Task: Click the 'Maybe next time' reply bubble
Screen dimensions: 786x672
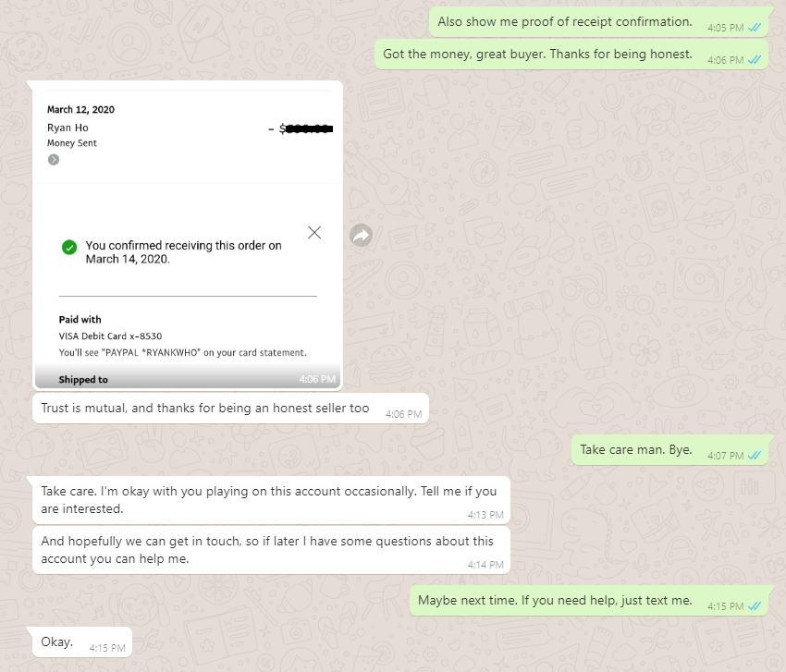Action: [555, 600]
